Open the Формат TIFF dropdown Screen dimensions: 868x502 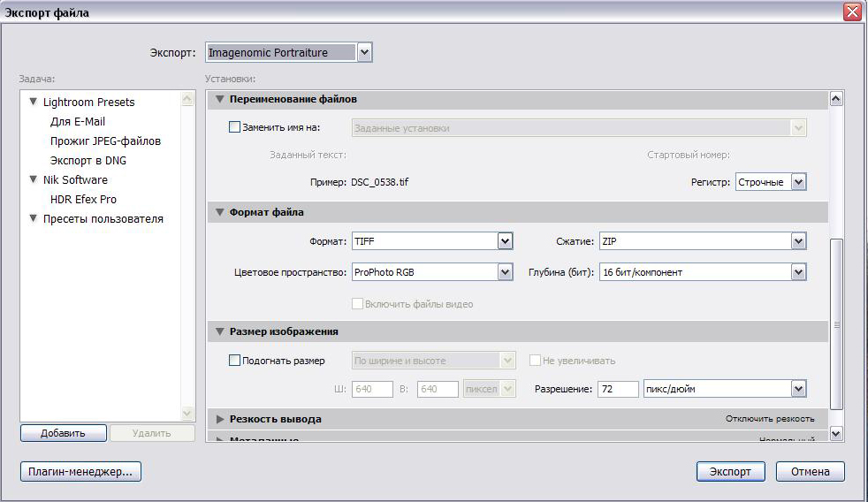[505, 241]
